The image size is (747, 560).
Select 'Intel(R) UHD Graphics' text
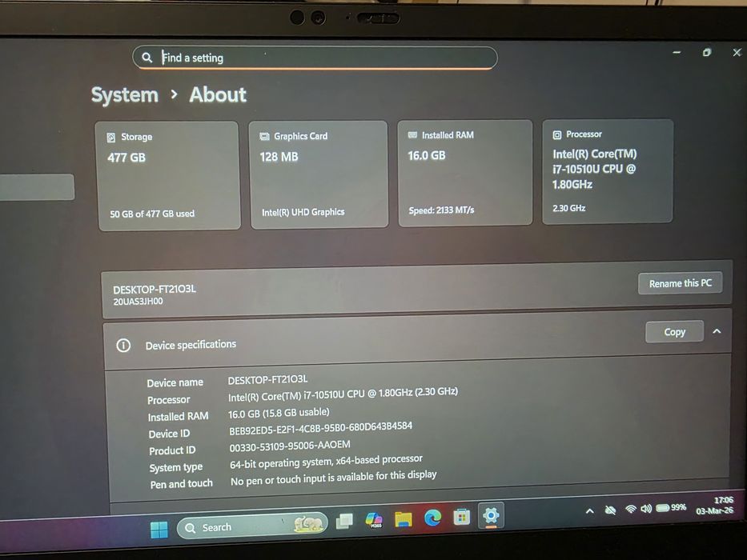pos(303,212)
